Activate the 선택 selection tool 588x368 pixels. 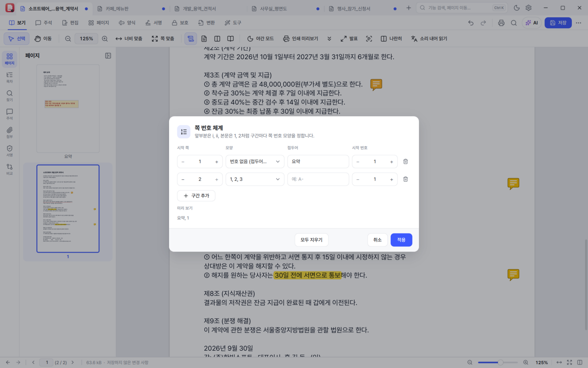point(17,39)
